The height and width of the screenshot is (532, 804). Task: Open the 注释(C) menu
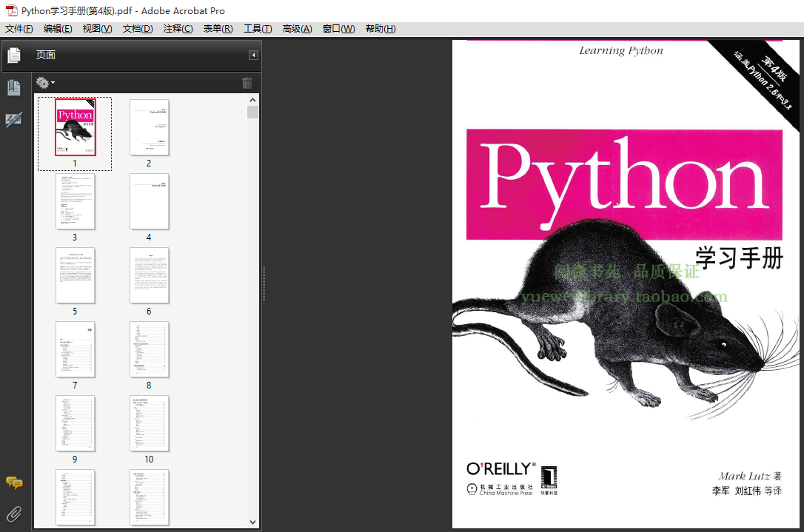[x=178, y=29]
